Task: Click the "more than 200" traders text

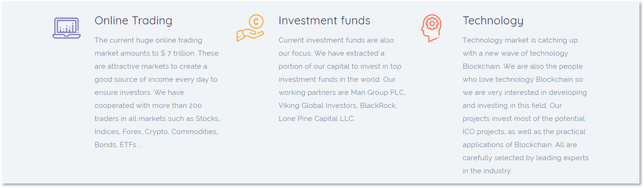Action: tap(178, 105)
